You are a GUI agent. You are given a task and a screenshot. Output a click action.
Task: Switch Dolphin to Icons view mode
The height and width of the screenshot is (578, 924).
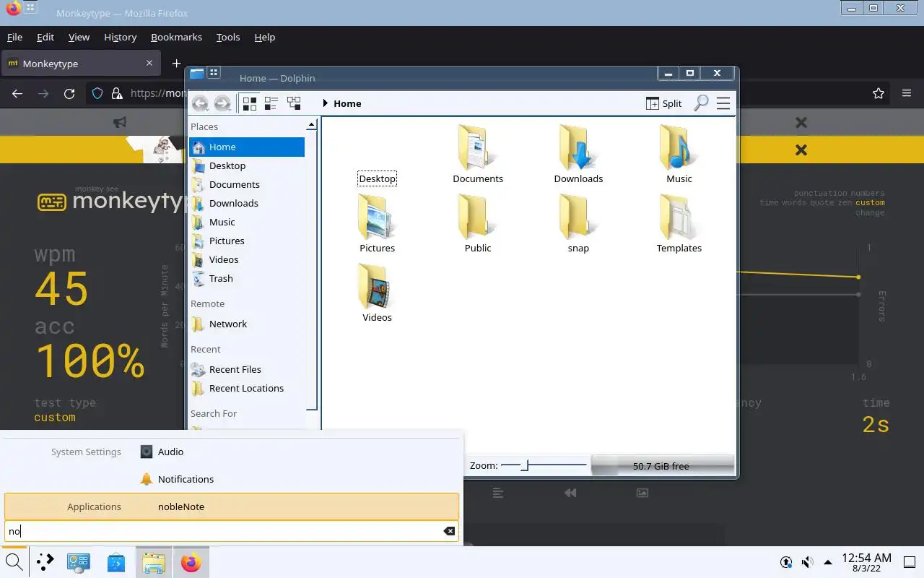250,103
